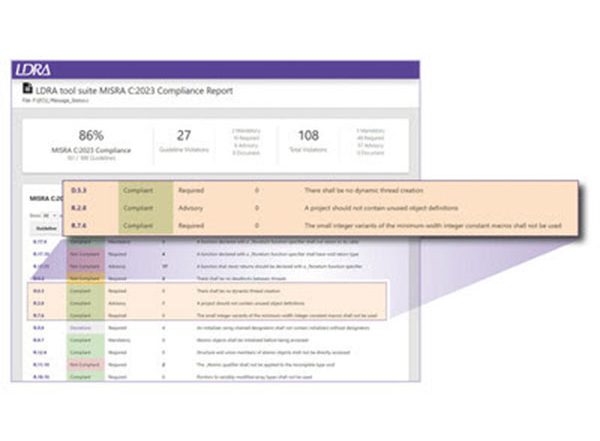This screenshot has height=441, width=600.
Task: Open the Show entries dropdown above table
Action: point(49,216)
